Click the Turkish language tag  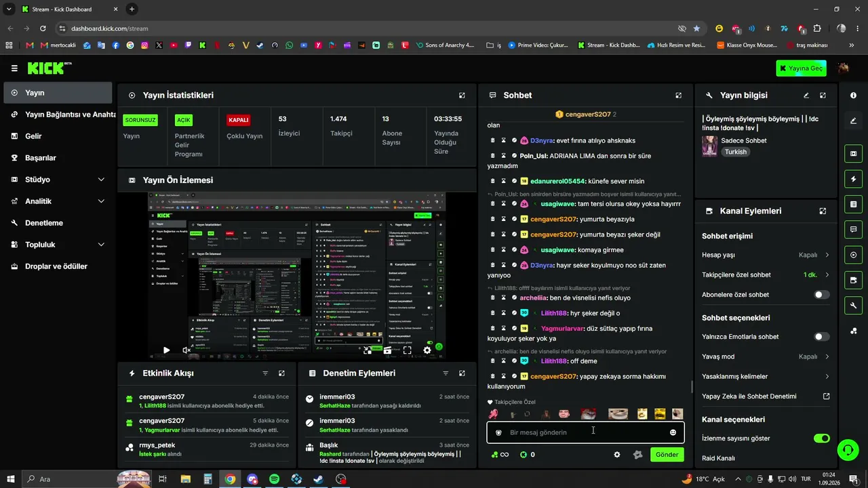pyautogui.click(x=735, y=152)
